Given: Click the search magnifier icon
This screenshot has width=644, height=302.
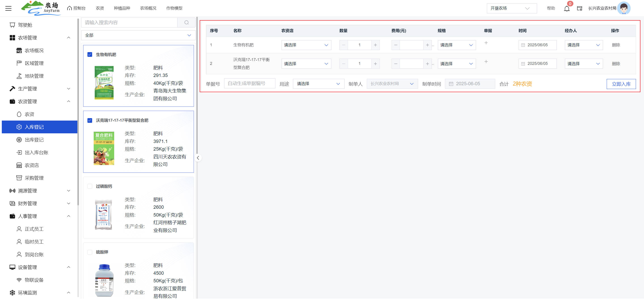Looking at the screenshot, I should click(x=186, y=23).
